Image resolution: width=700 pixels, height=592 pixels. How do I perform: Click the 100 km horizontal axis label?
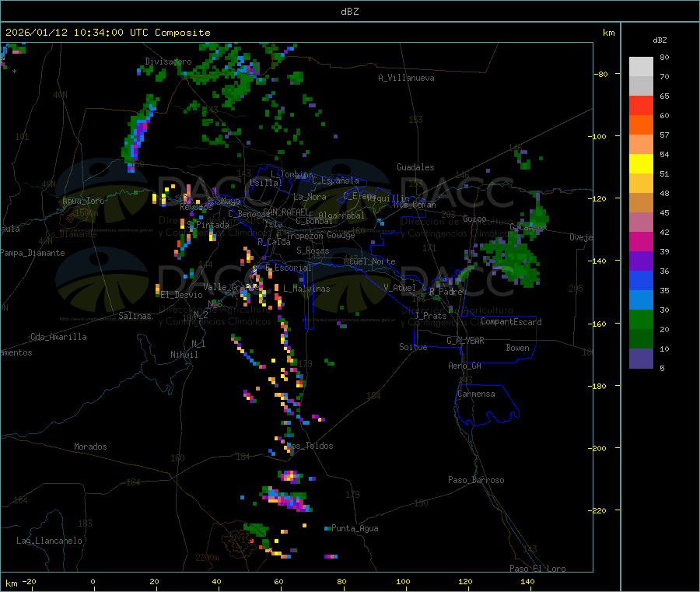coord(403,581)
